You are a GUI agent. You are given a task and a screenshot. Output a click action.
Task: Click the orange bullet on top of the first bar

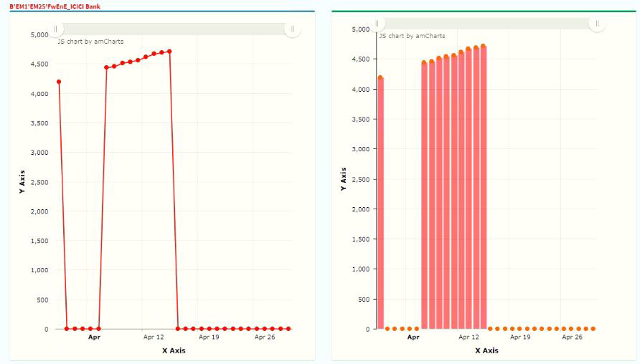tap(380, 77)
